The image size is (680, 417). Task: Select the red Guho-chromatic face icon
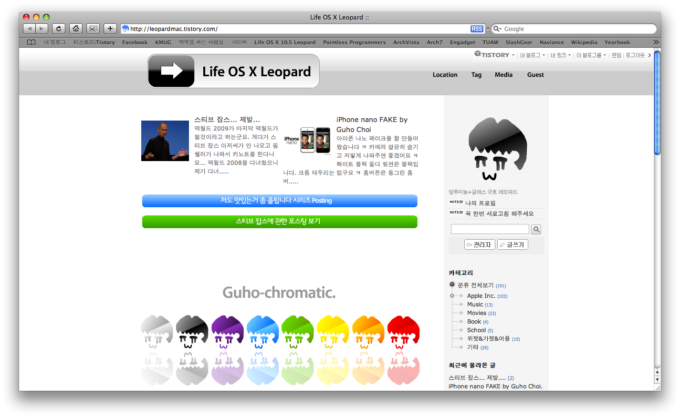pyautogui.click(x=403, y=332)
